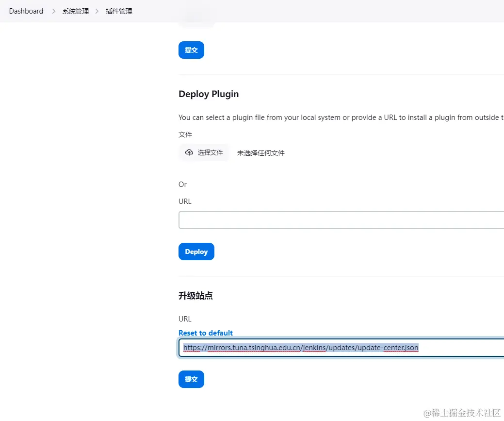Click chevron after Dashboard breadcrumb
The width and height of the screenshot is (504, 421).
pyautogui.click(x=54, y=11)
